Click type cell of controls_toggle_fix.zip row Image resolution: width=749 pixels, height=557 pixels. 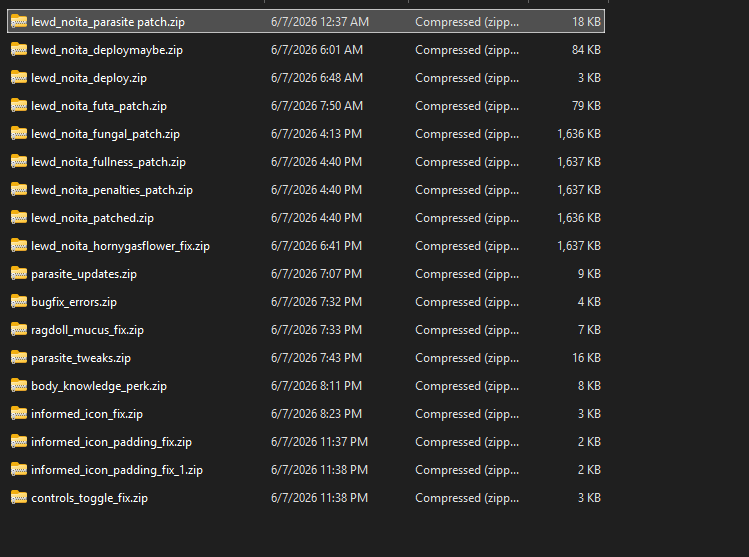pos(467,498)
